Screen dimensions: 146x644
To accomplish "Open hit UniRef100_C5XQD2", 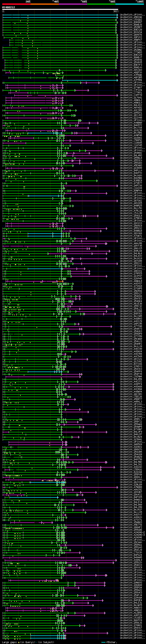I will tap(131, 20).
